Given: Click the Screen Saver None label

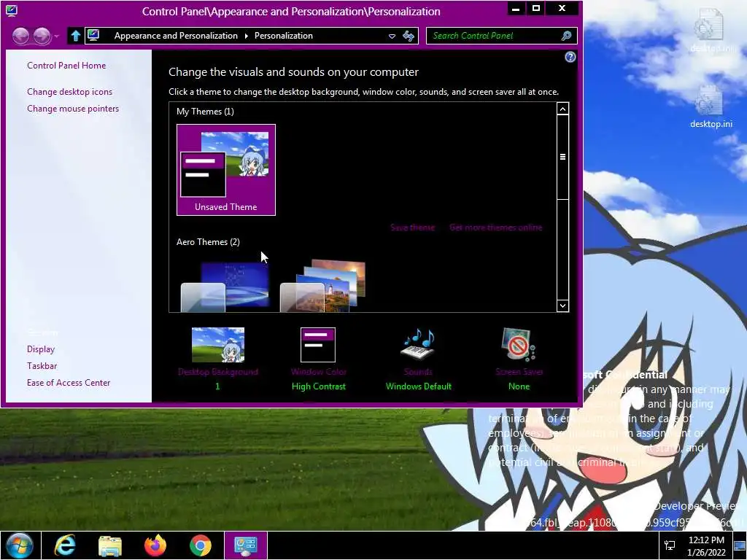Looking at the screenshot, I should pyautogui.click(x=519, y=386).
